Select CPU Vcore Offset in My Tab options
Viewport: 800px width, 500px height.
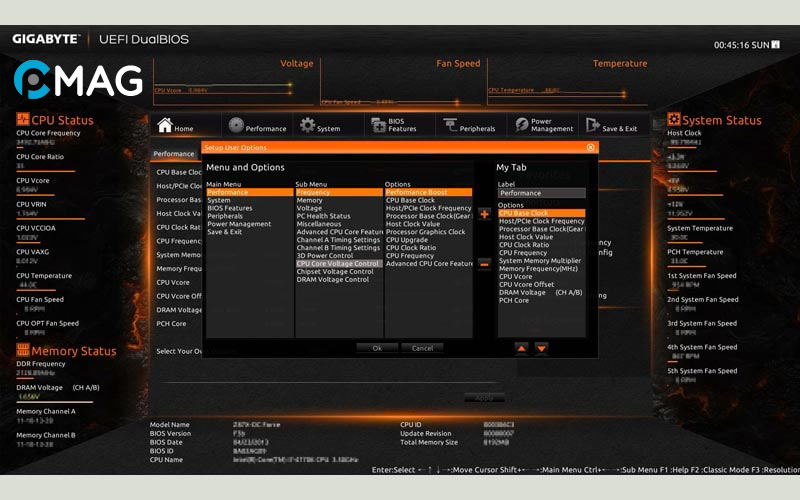point(526,284)
